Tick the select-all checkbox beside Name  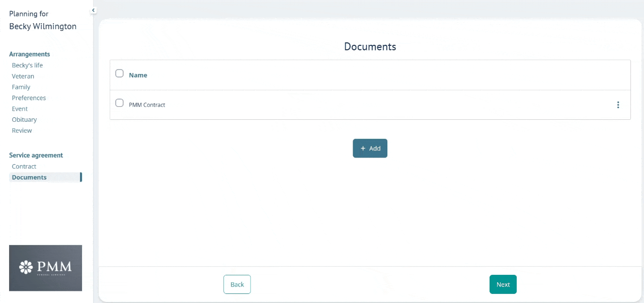tap(119, 73)
